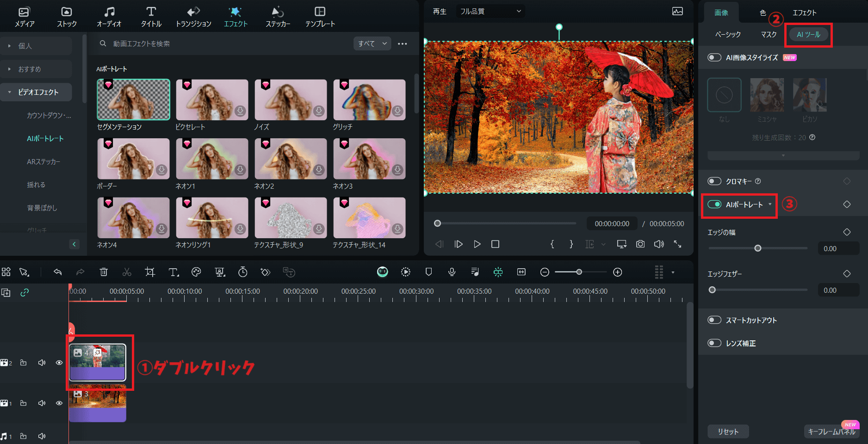Open the voiceover recording microphone icon
Image resolution: width=868 pixels, height=444 pixels.
(452, 272)
